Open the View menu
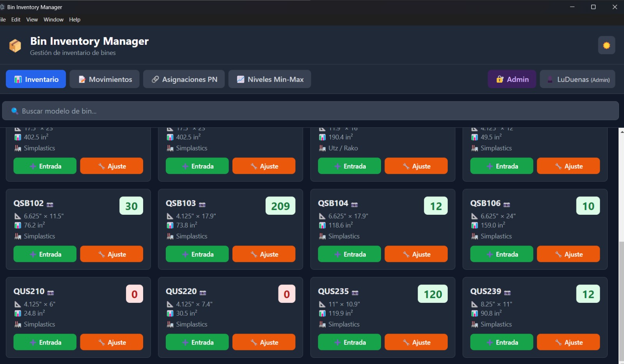Screen dimensions: 624x364 tap(32, 19)
